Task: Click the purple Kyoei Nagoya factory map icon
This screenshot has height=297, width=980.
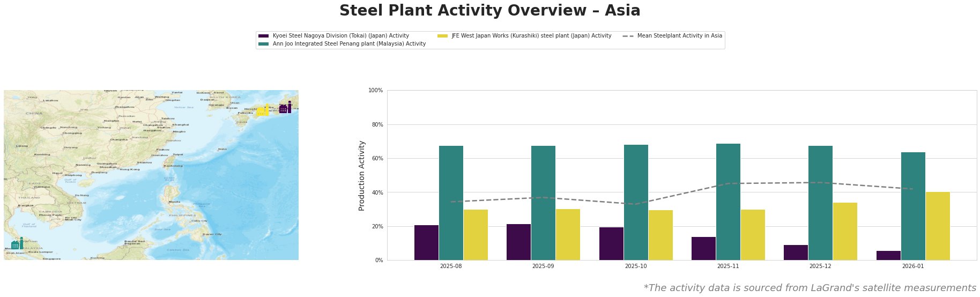Action: pyautogui.click(x=285, y=107)
